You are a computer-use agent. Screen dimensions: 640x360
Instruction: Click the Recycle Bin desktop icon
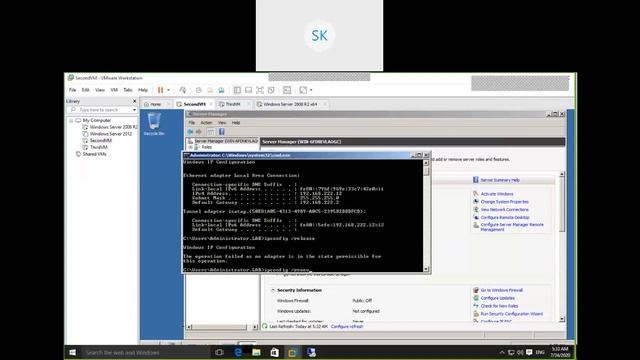[x=154, y=124]
